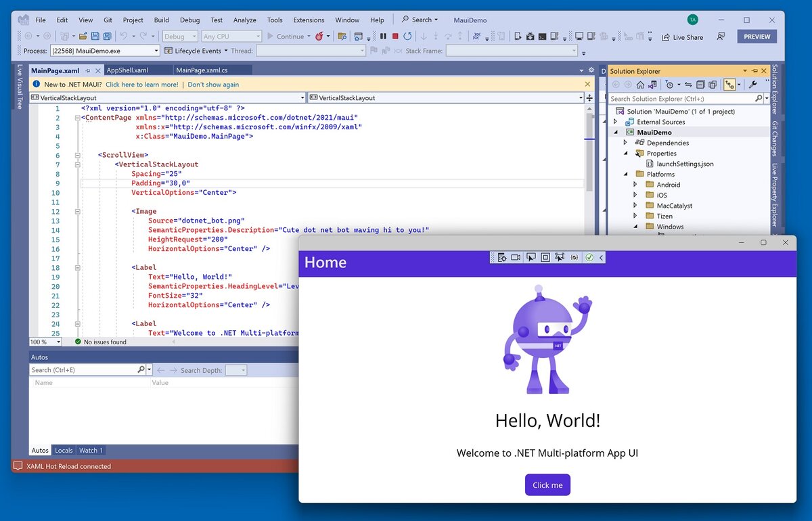Collapse the Platforms folder node

point(625,174)
